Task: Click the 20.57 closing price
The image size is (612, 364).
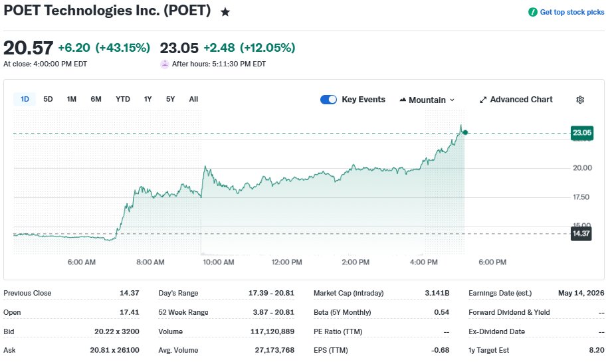Action: pos(28,48)
